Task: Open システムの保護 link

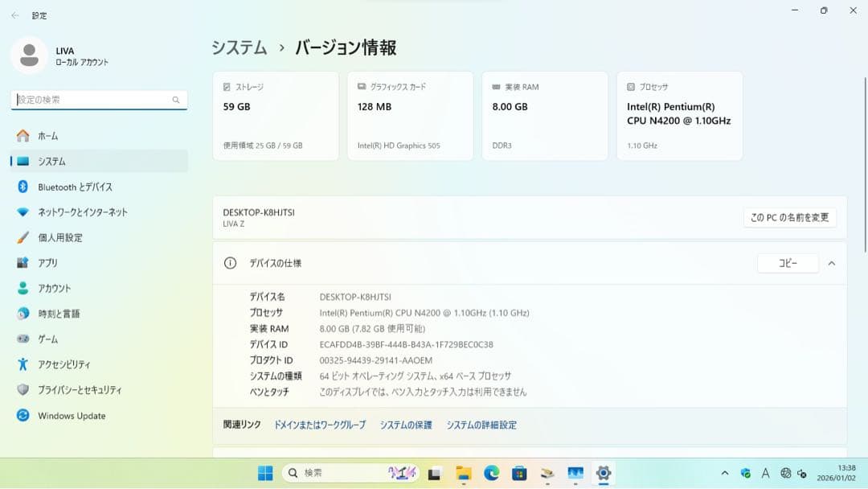Action: (406, 425)
